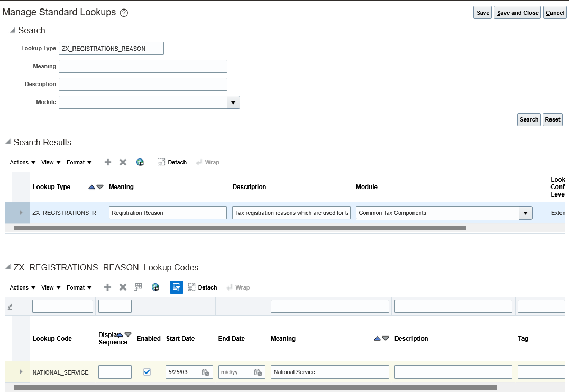
Task: Edit the Tag field for NATIONAL_SERVICE
Action: (x=541, y=372)
